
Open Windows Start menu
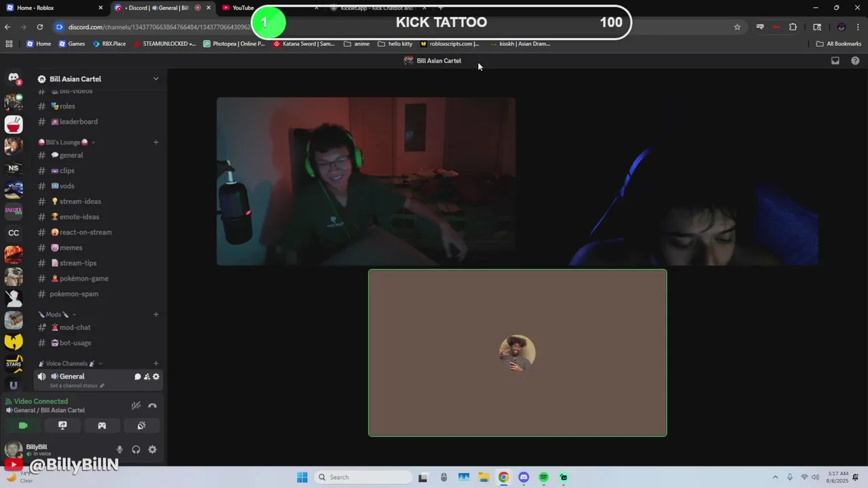(x=302, y=477)
